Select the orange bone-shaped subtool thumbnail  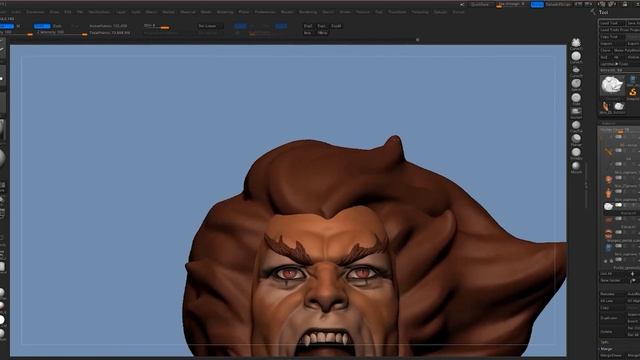608,151
